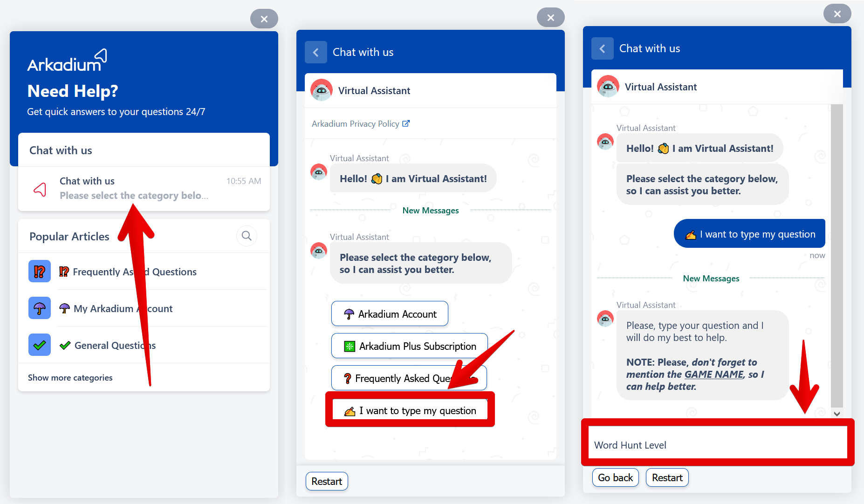The image size is (864, 504).
Task: Click bot avatar beside Please type your question message
Action: (605, 319)
